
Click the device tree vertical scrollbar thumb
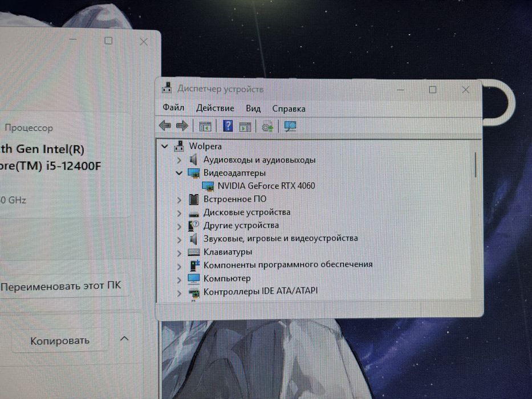pyautogui.click(x=476, y=165)
